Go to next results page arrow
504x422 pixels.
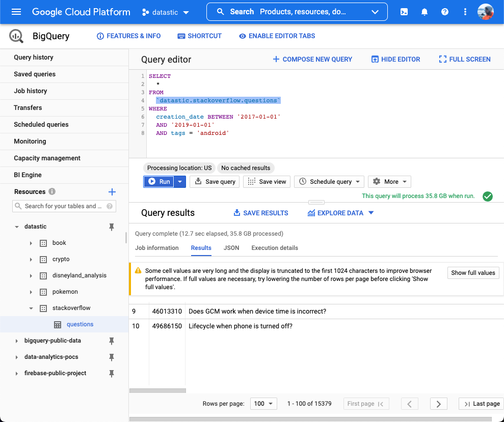click(x=438, y=404)
